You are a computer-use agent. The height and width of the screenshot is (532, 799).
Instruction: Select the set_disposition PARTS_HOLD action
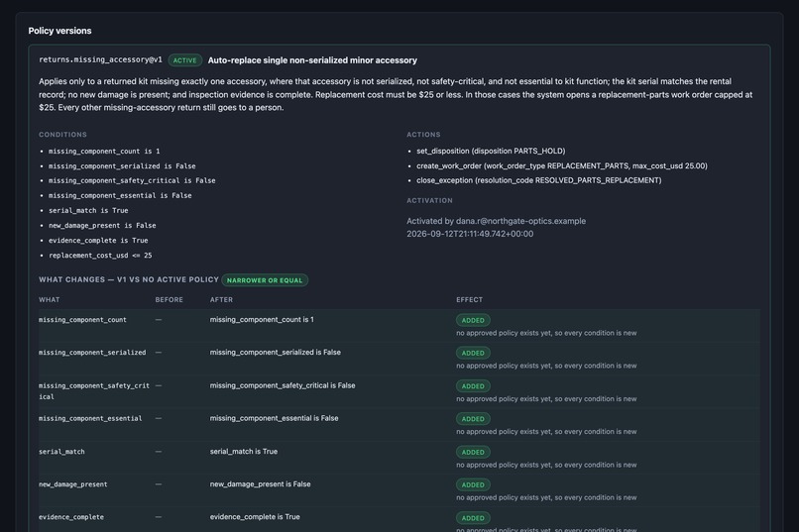click(x=491, y=151)
